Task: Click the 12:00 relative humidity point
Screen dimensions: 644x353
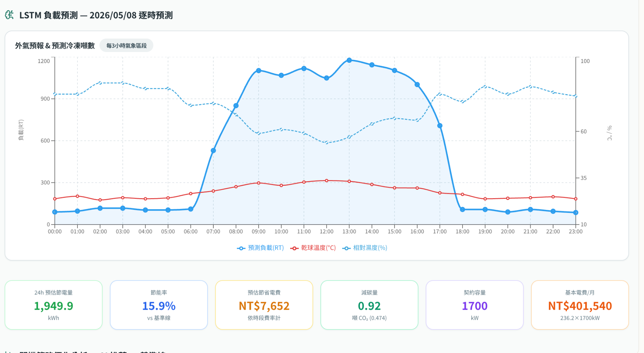Action: 327,142
